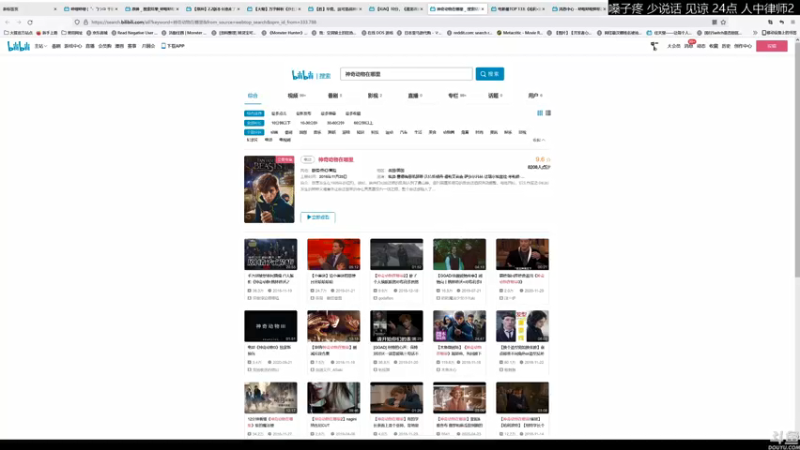Screen dimensions: 800x450
Task: Open 消息 messages with the red badge
Action: coord(688,46)
